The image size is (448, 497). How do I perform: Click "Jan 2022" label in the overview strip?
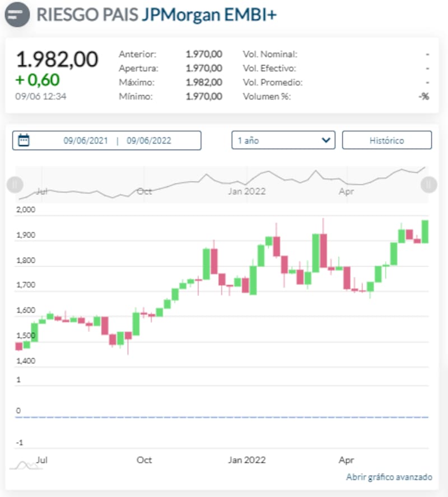tap(246, 191)
